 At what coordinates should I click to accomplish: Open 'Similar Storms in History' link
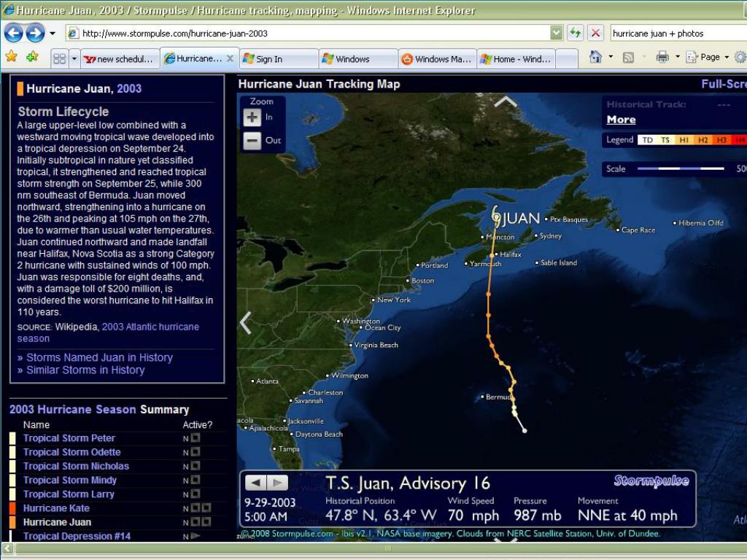85,370
